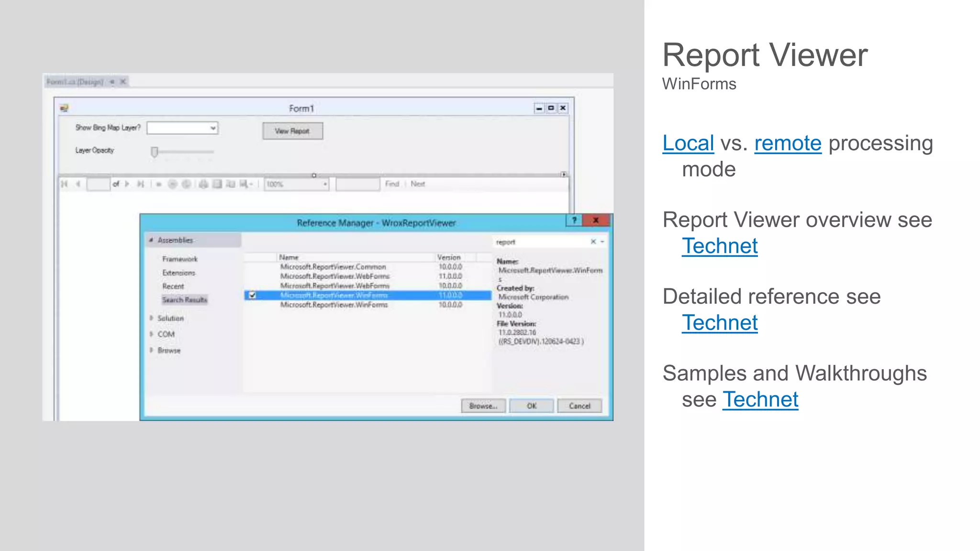Click the Browse... button
Viewport: 980px width, 551px height.
(x=483, y=406)
